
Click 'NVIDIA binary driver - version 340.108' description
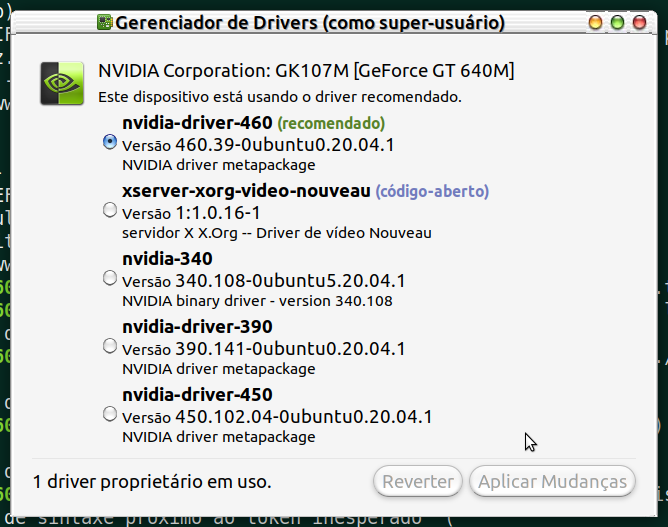pyautogui.click(x=257, y=301)
